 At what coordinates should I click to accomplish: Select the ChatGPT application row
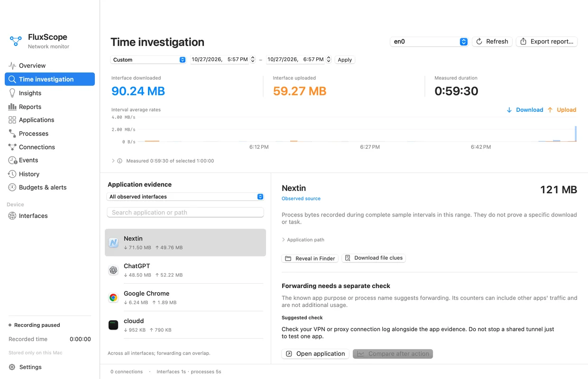coord(185,270)
